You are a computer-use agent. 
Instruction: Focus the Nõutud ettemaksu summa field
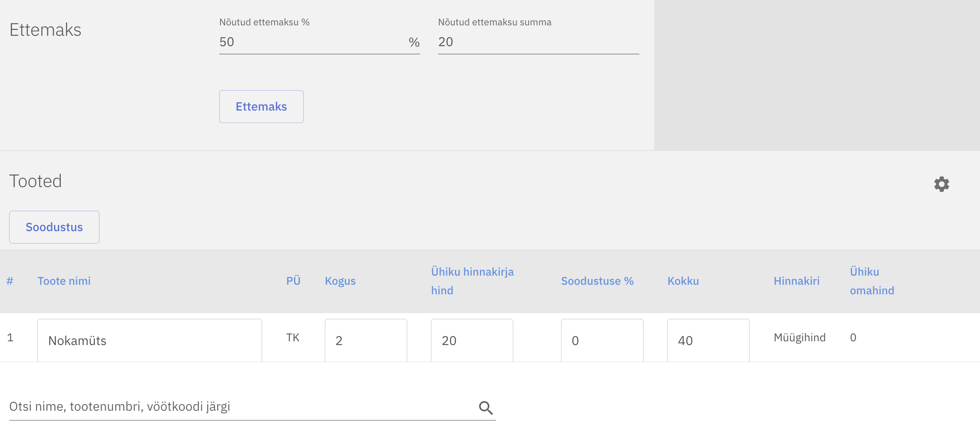tap(538, 42)
